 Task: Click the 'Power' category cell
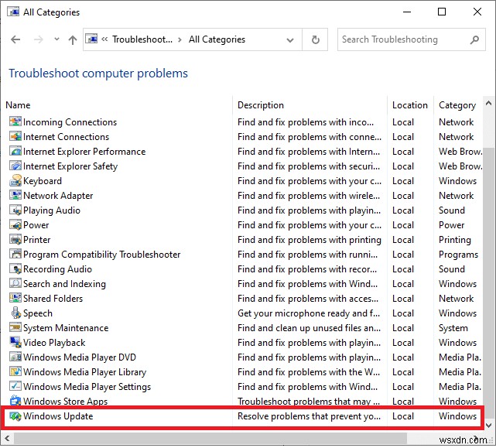coord(451,225)
